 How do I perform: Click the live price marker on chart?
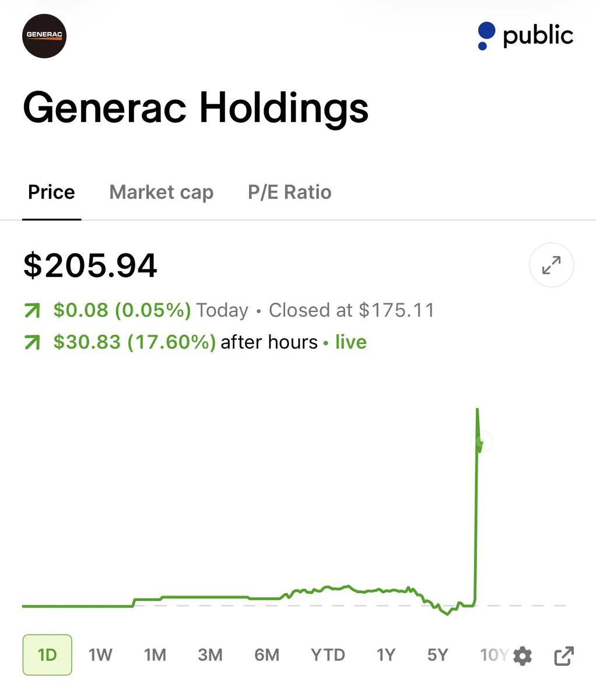tap(482, 442)
